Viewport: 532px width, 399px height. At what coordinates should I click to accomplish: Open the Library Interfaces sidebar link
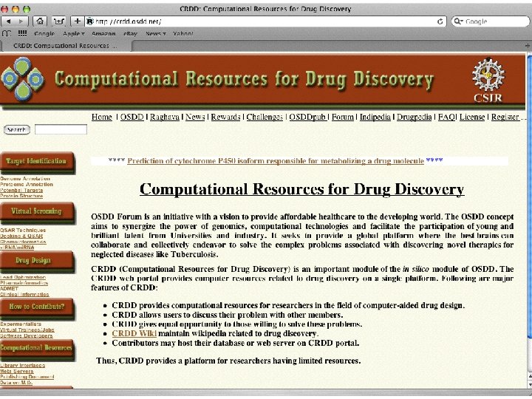tap(22, 366)
